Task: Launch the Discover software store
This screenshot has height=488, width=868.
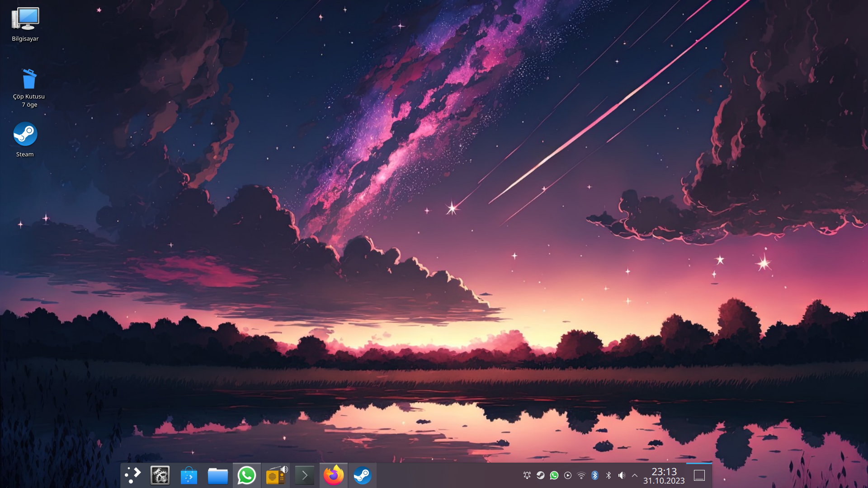Action: tap(189, 475)
